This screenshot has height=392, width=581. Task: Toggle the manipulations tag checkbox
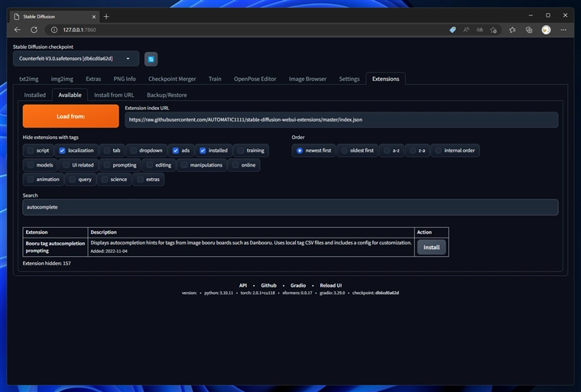coord(184,165)
